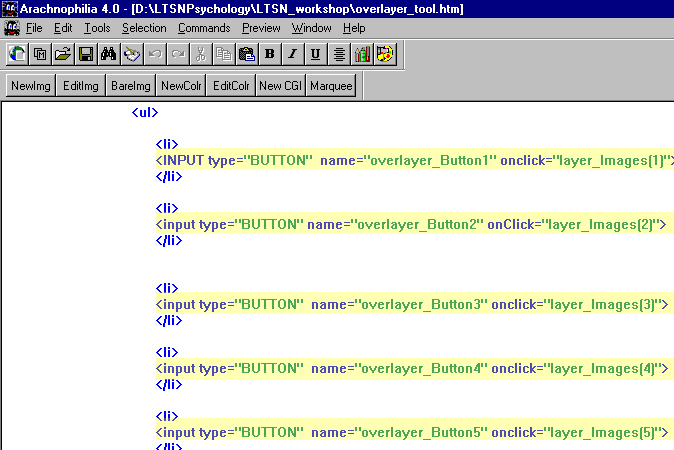Click the opening ul tag in editor
Image resolution: width=674 pixels, height=450 pixels.
144,112
